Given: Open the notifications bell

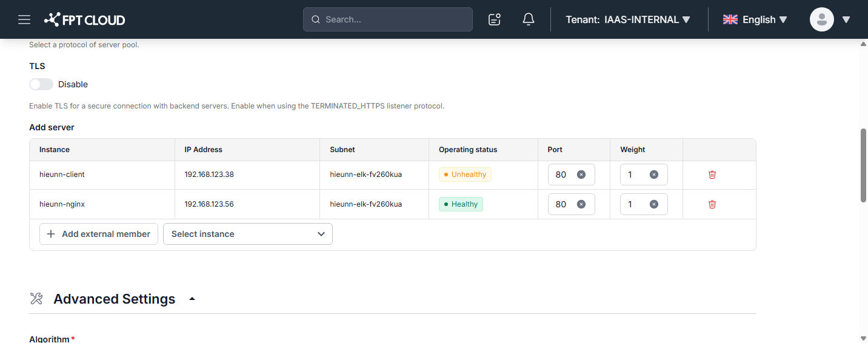Looking at the screenshot, I should click(x=529, y=19).
